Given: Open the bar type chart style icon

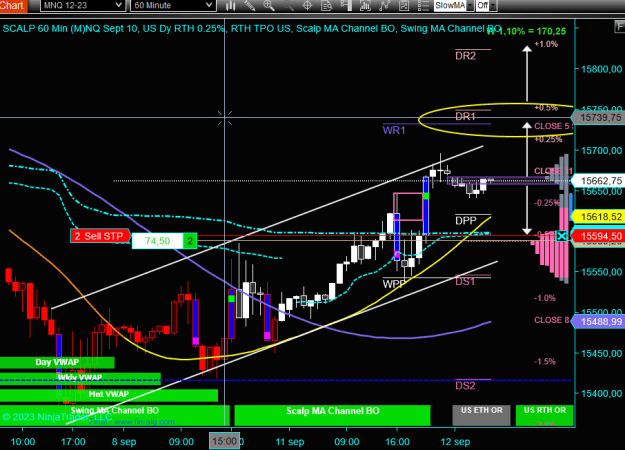Looking at the screenshot, I should [x=230, y=5].
